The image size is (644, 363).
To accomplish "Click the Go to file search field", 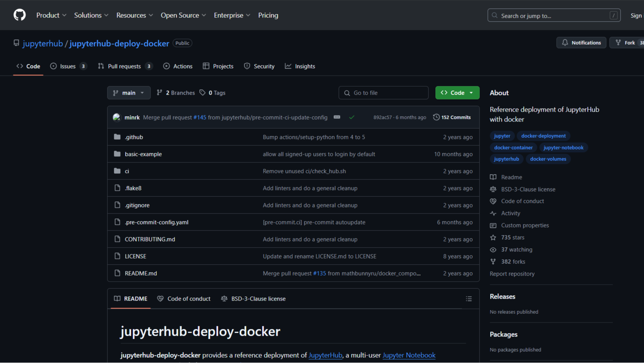I will tap(383, 93).
